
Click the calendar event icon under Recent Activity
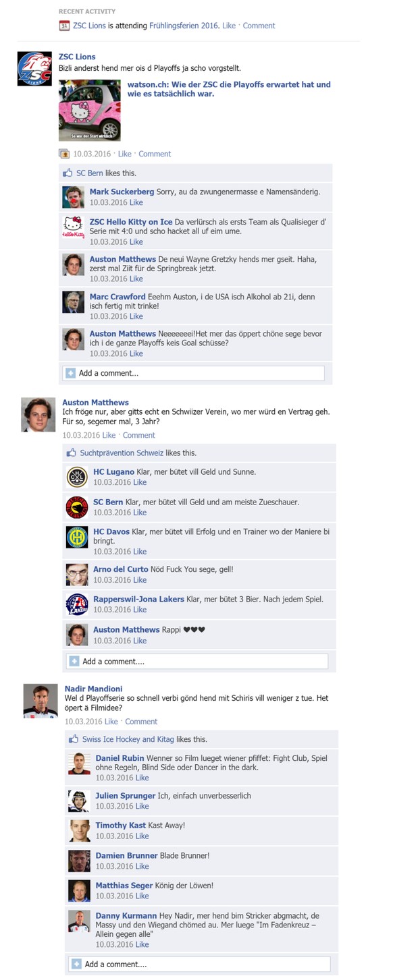[x=63, y=26]
